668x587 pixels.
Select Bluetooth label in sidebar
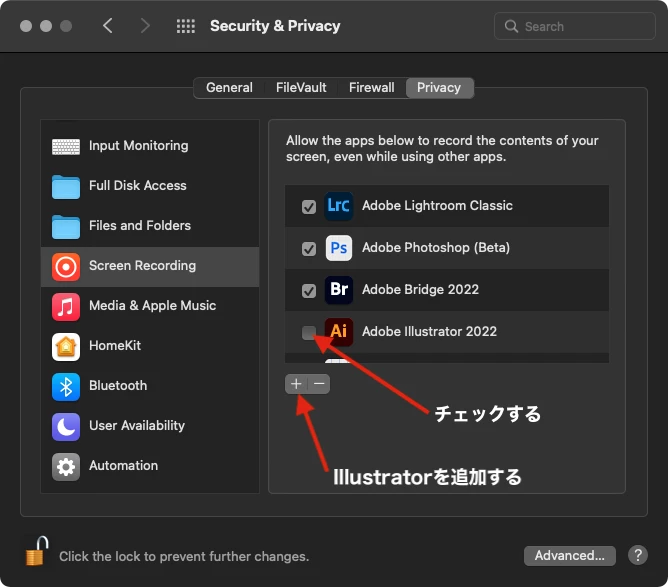[x=118, y=386]
